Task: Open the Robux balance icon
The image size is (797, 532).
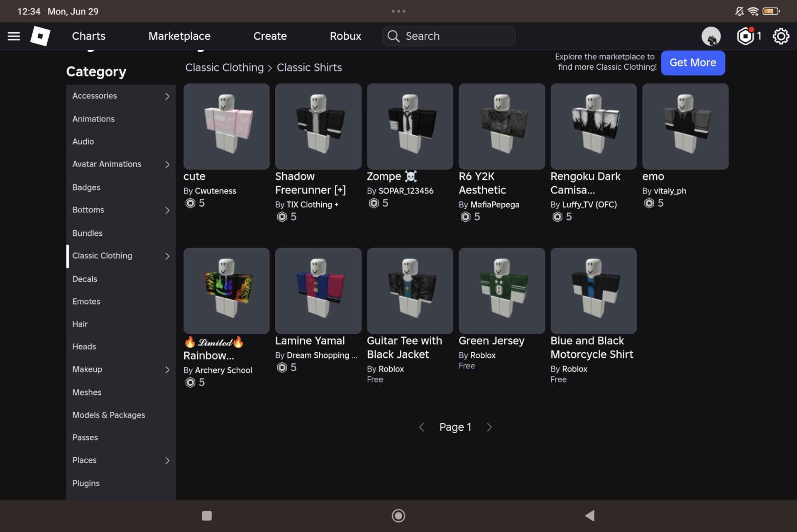Action: (746, 36)
